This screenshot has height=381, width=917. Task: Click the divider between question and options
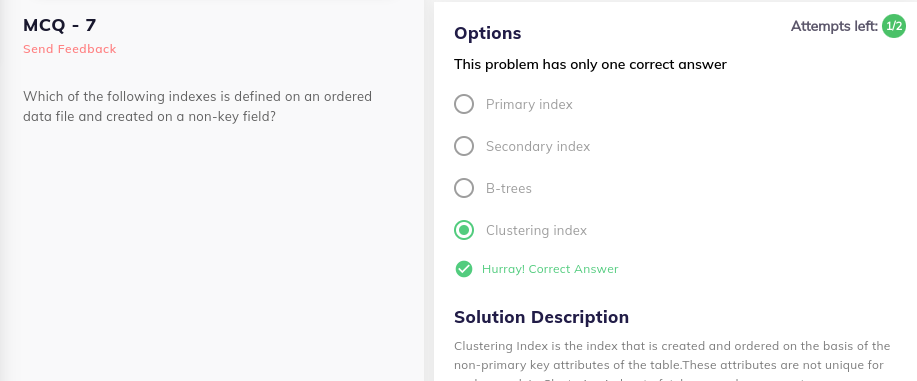[x=429, y=190]
